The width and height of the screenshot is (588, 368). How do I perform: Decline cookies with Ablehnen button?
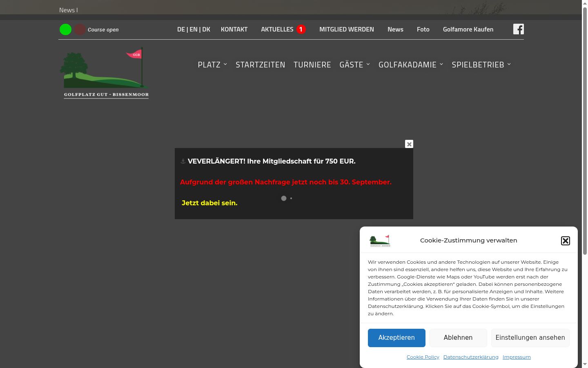tap(458, 338)
